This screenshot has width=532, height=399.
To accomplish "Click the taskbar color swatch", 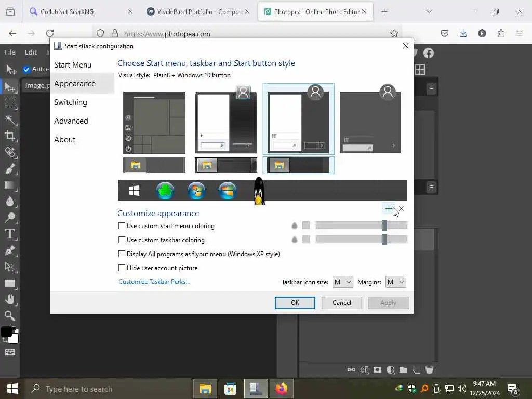I will [306, 240].
